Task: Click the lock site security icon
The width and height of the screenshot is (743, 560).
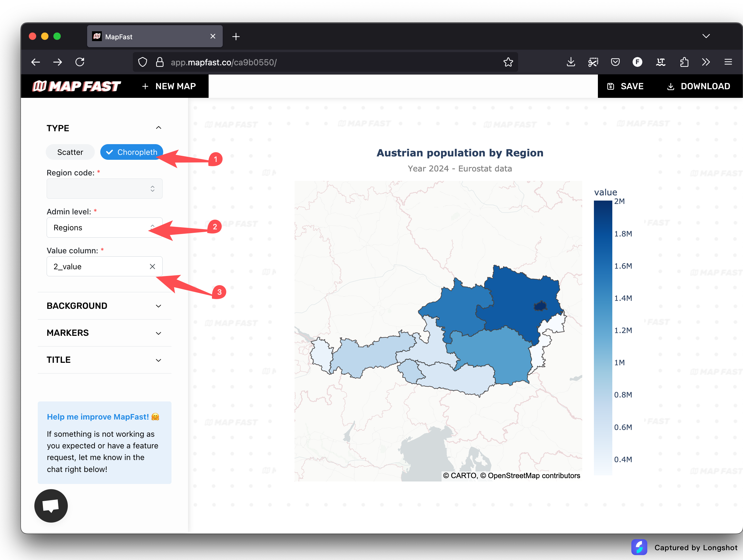Action: click(160, 62)
